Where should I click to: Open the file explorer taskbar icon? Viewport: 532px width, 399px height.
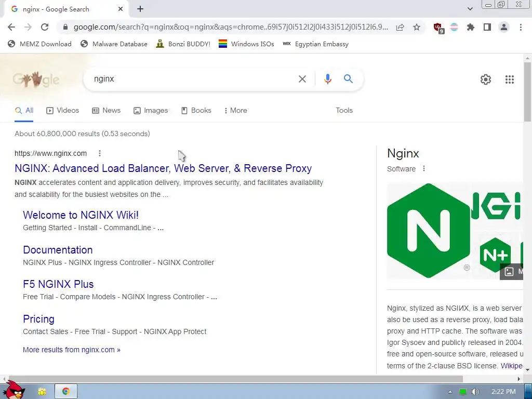click(42, 392)
